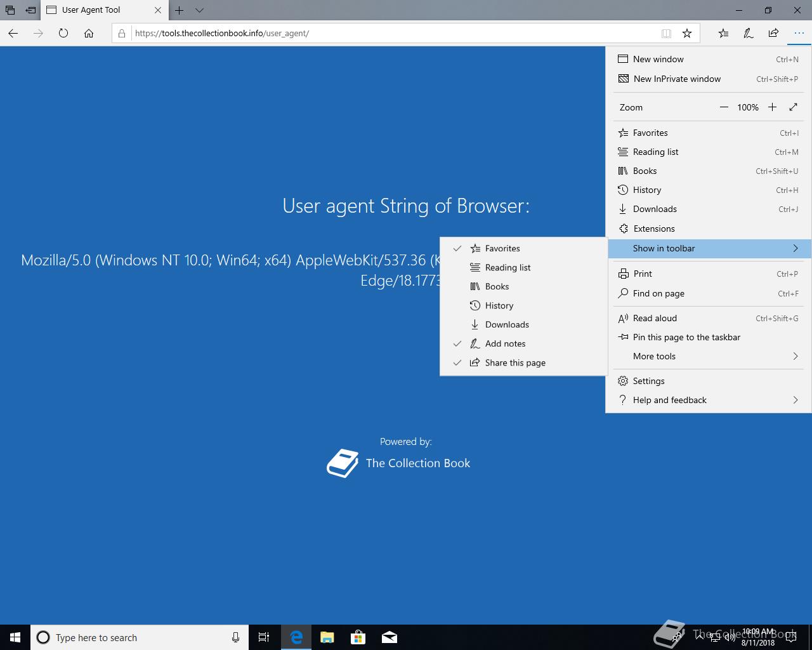Click the Reading view book icon
This screenshot has width=812, height=650.
tap(666, 33)
